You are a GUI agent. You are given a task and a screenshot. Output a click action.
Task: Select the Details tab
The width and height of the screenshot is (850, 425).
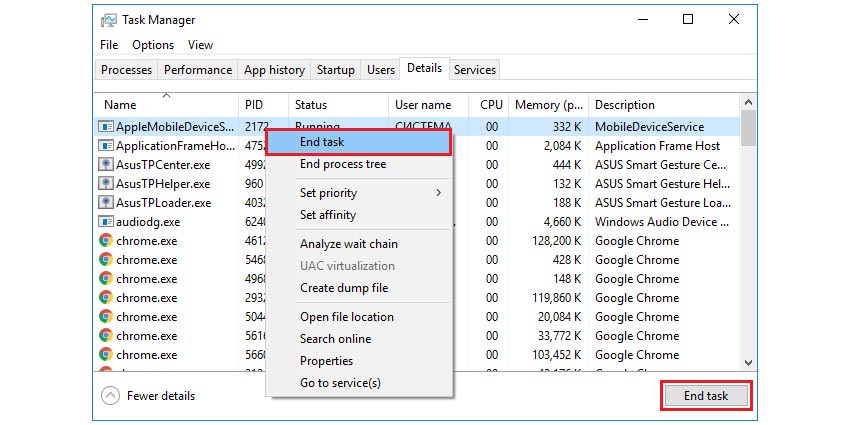coord(424,68)
